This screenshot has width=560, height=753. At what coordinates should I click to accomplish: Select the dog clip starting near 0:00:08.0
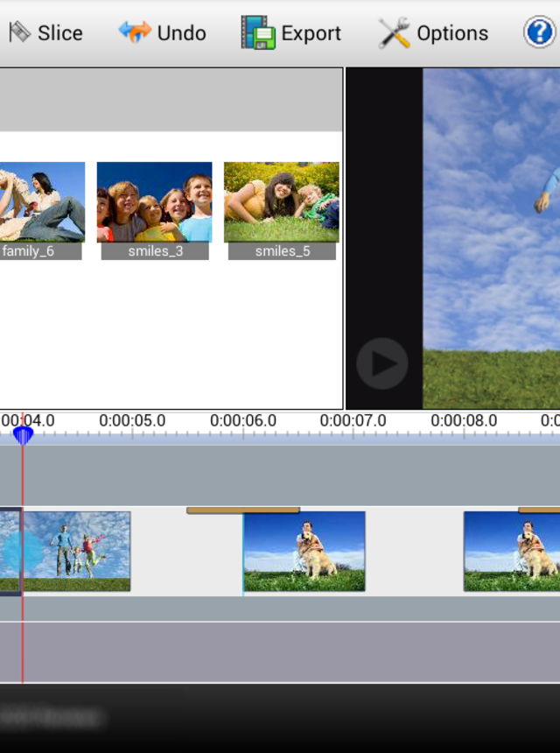click(x=512, y=552)
